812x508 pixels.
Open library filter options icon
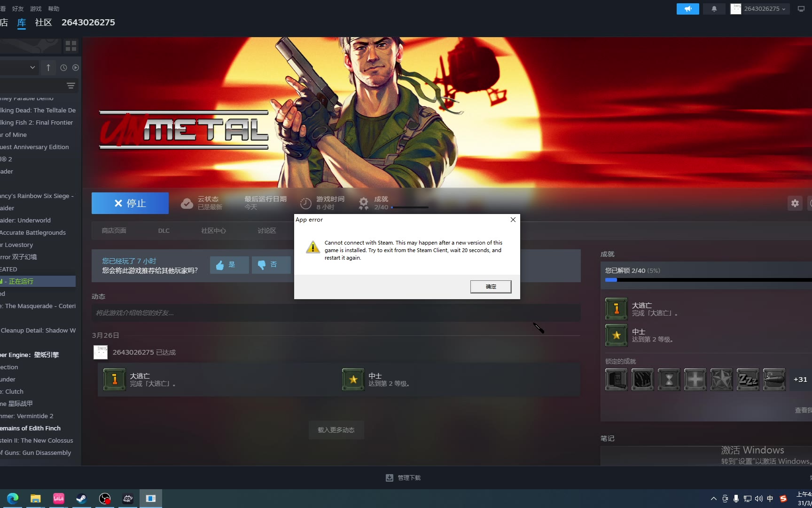[x=71, y=86]
